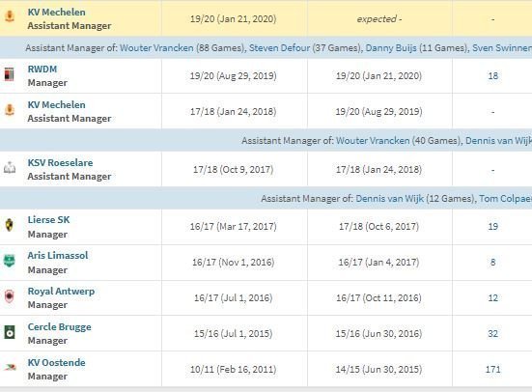Image resolution: width=532 pixels, height=392 pixels.
Task: Select the date 16/17 (Nov 1, 2016)
Action: point(233,263)
